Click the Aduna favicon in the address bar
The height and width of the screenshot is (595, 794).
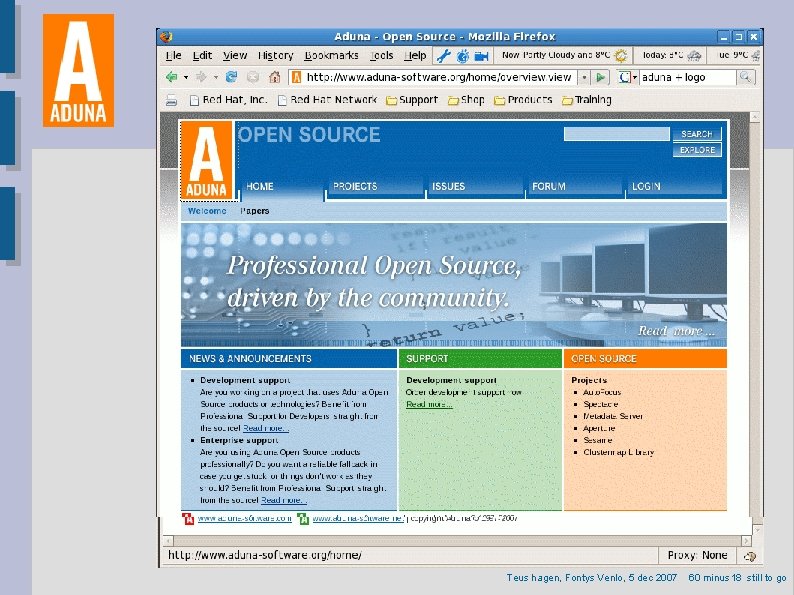[297, 77]
